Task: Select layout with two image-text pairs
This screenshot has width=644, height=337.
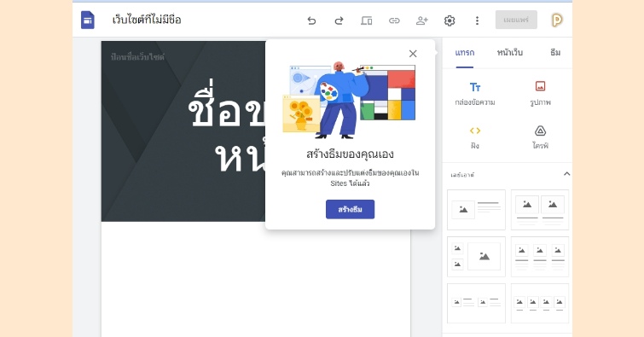Action: (x=476, y=304)
